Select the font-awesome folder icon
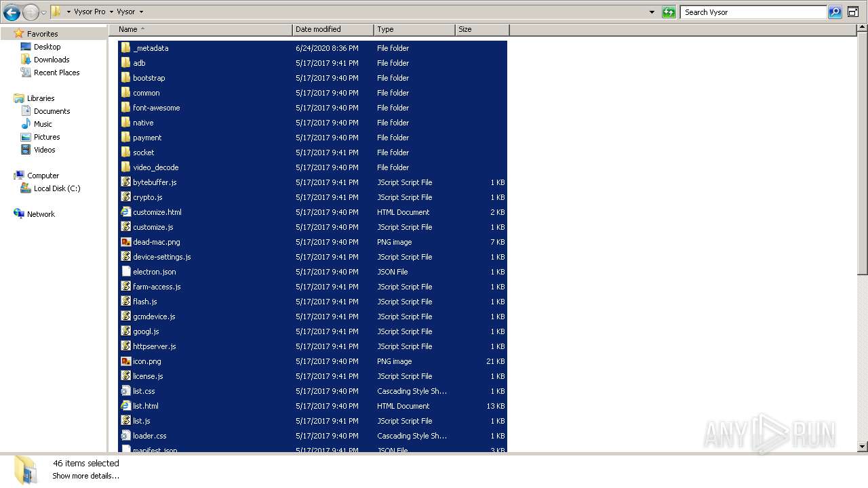 (x=125, y=108)
